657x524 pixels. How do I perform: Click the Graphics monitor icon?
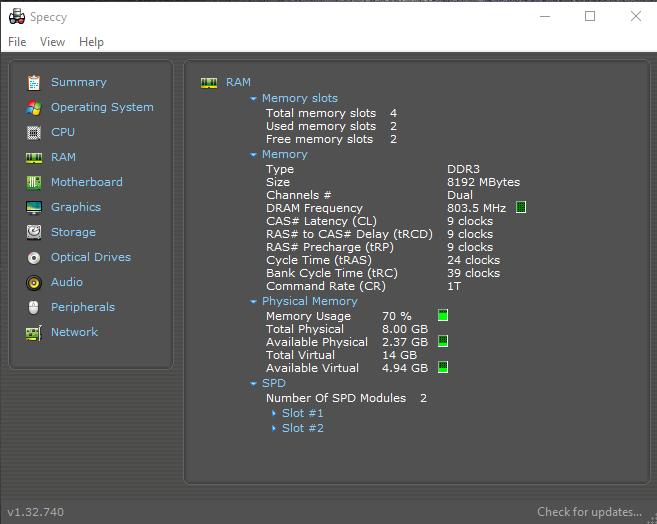[x=34, y=207]
